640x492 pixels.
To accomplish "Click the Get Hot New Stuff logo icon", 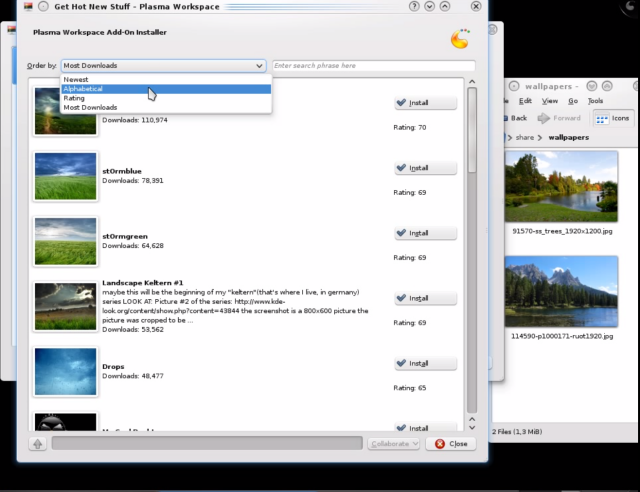I will [x=460, y=39].
